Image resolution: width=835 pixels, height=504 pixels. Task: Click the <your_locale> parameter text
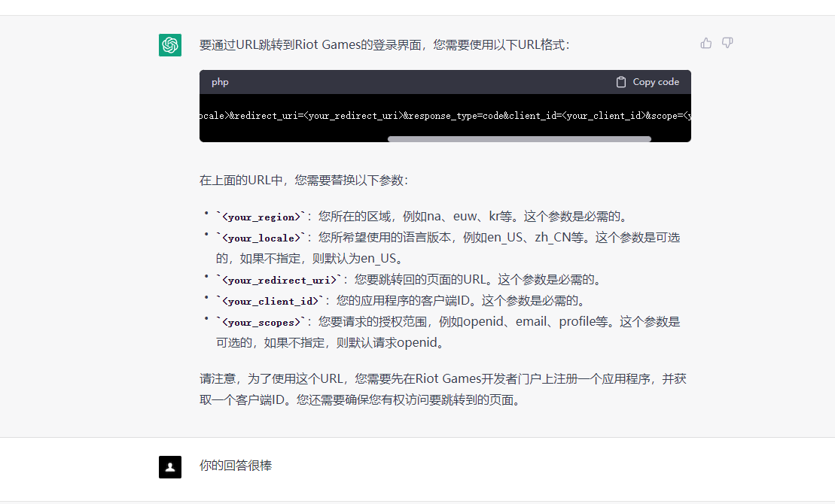[261, 238]
